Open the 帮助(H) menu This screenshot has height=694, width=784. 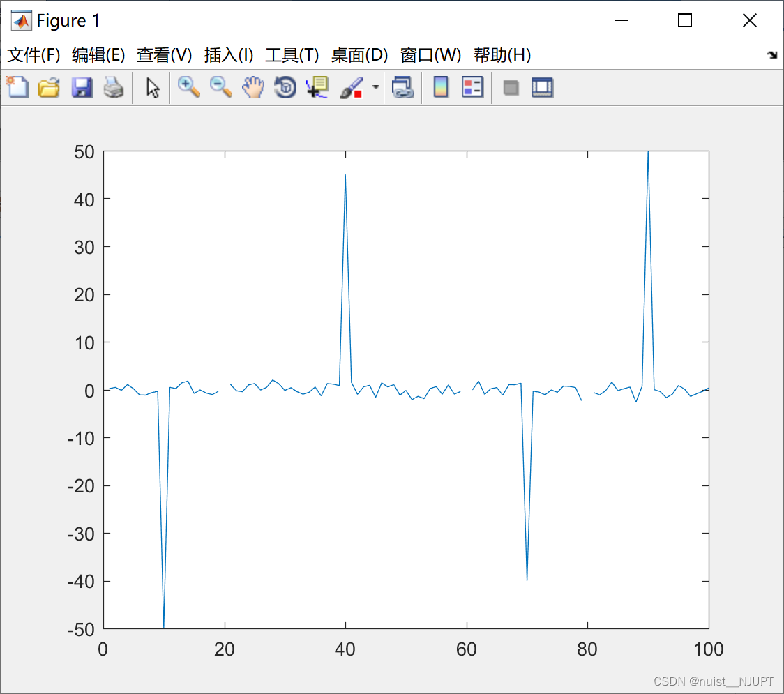click(x=502, y=55)
